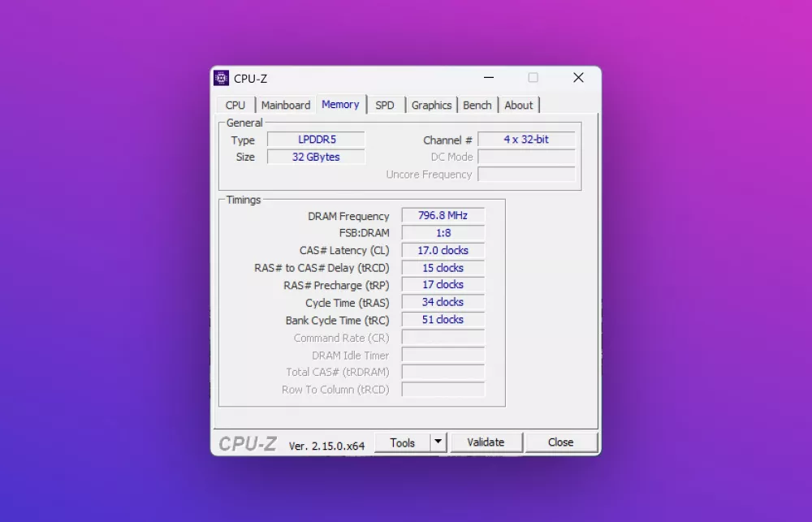Viewport: 812px width, 522px height.
Task: Open the SPD tab
Action: tap(385, 105)
